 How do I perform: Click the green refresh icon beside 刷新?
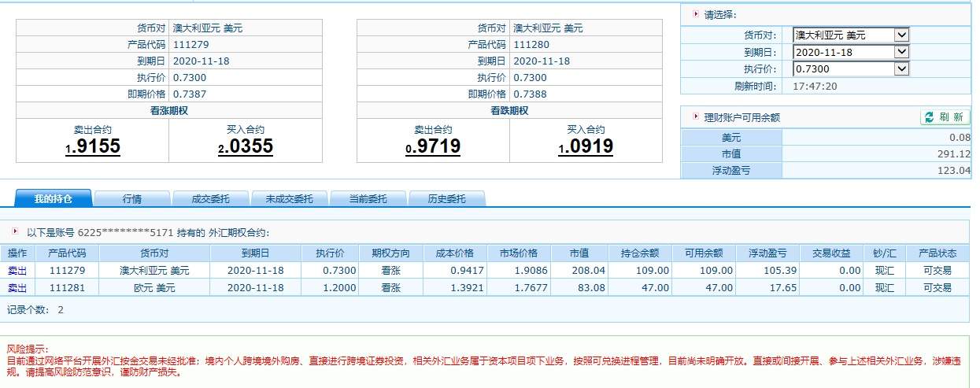click(x=929, y=116)
